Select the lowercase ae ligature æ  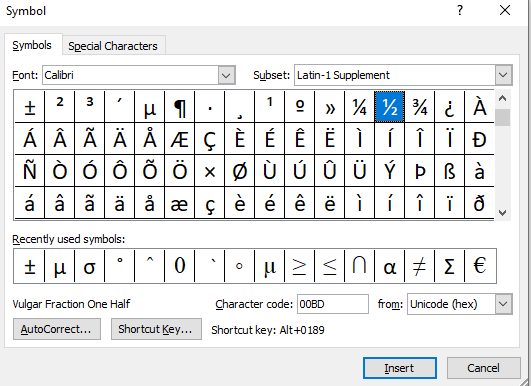[179, 203]
